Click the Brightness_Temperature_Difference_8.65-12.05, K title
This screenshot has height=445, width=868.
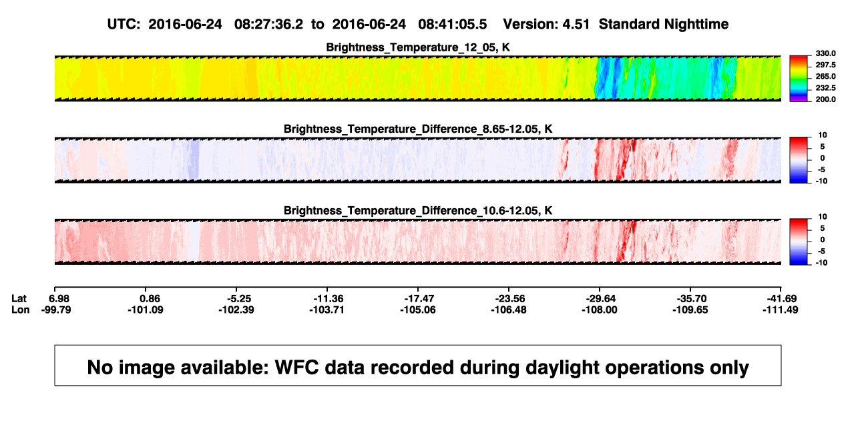tap(418, 129)
